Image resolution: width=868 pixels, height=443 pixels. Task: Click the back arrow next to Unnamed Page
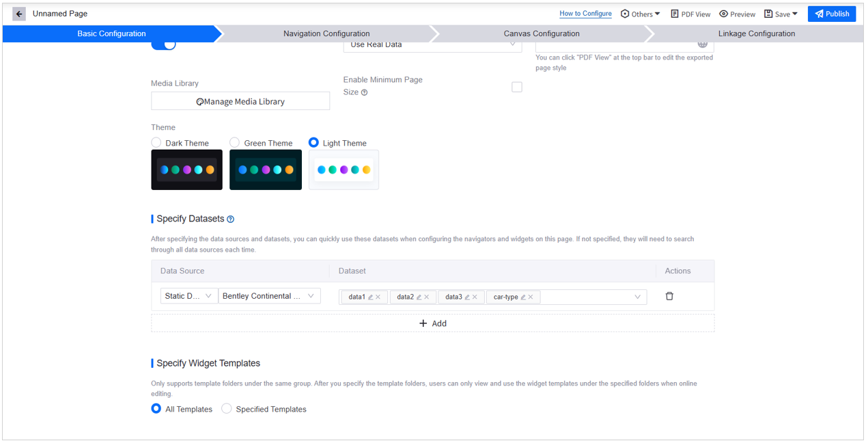click(x=19, y=14)
